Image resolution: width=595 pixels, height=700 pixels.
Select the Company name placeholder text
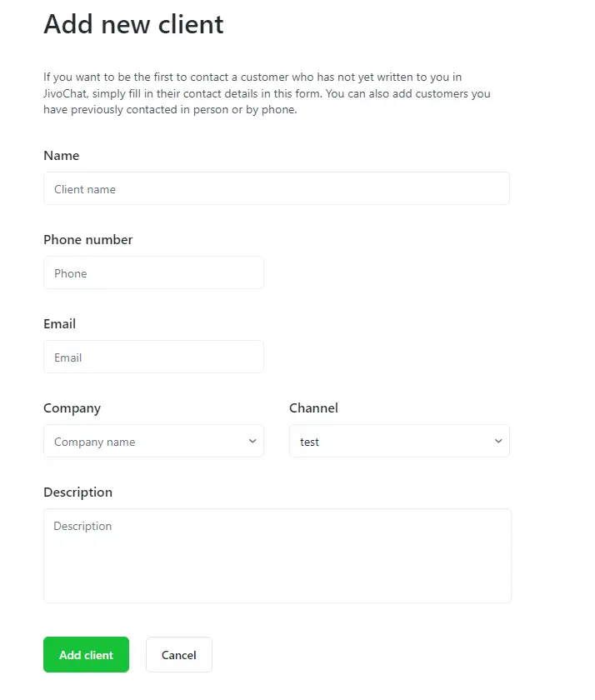94,442
